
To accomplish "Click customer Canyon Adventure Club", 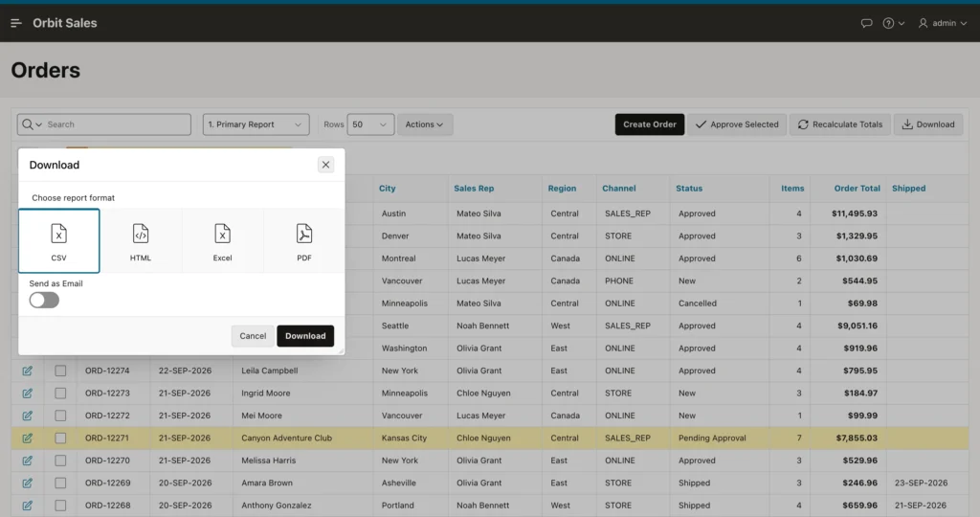I will click(287, 438).
